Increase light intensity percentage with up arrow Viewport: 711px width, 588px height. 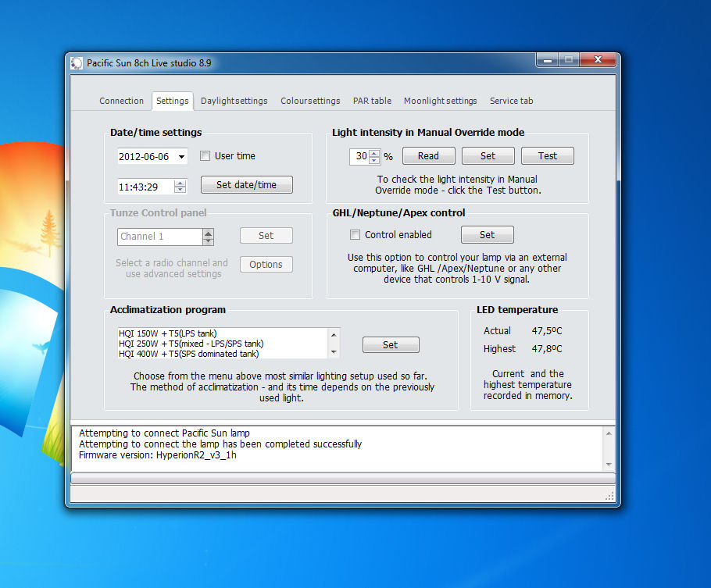(x=374, y=153)
